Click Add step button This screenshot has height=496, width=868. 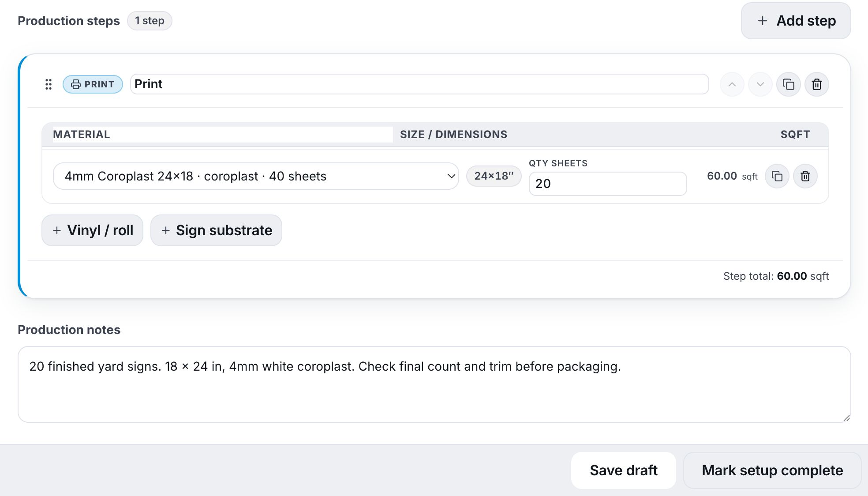[796, 21]
